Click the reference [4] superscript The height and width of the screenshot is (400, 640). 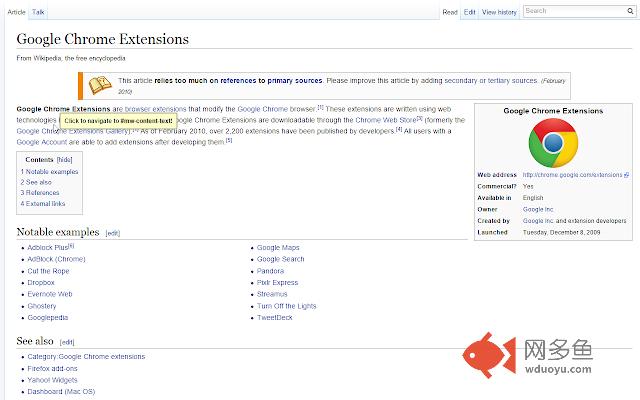point(399,129)
